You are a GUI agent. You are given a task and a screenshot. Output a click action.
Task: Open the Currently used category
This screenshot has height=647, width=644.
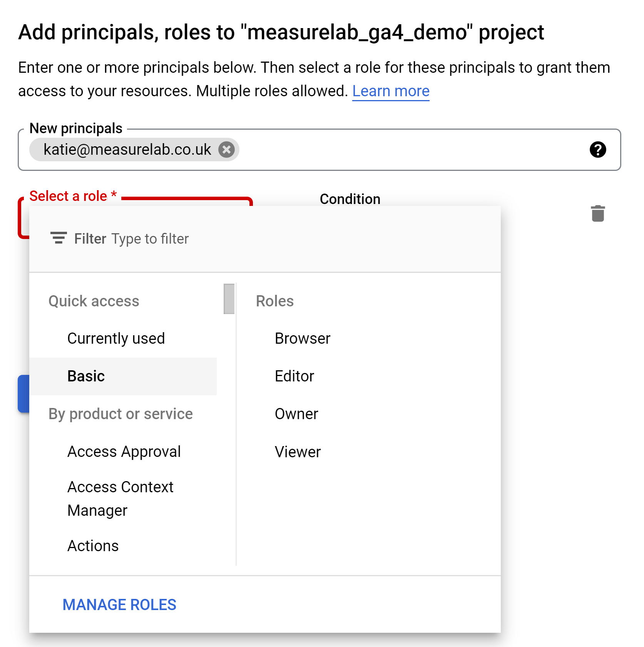[116, 338]
